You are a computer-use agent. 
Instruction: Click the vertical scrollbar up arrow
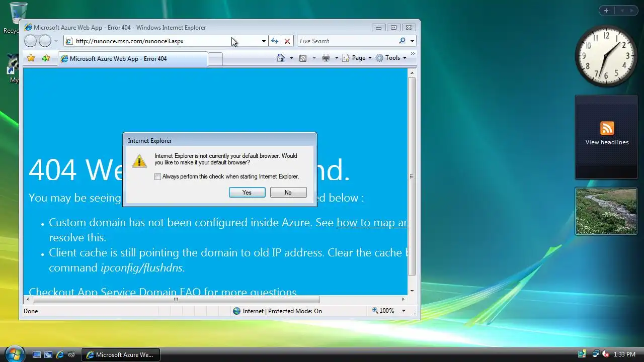coord(412,73)
